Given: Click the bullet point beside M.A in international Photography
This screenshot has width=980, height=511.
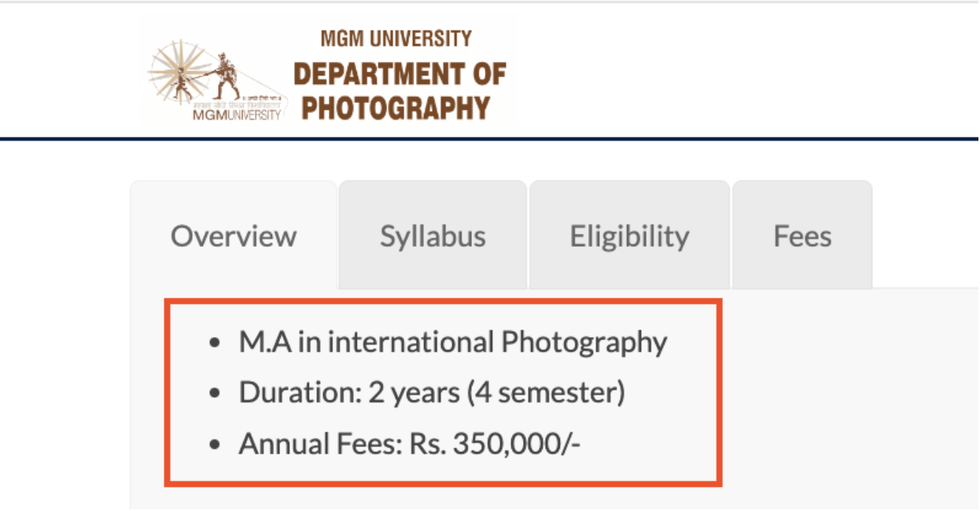Looking at the screenshot, I should click(213, 341).
